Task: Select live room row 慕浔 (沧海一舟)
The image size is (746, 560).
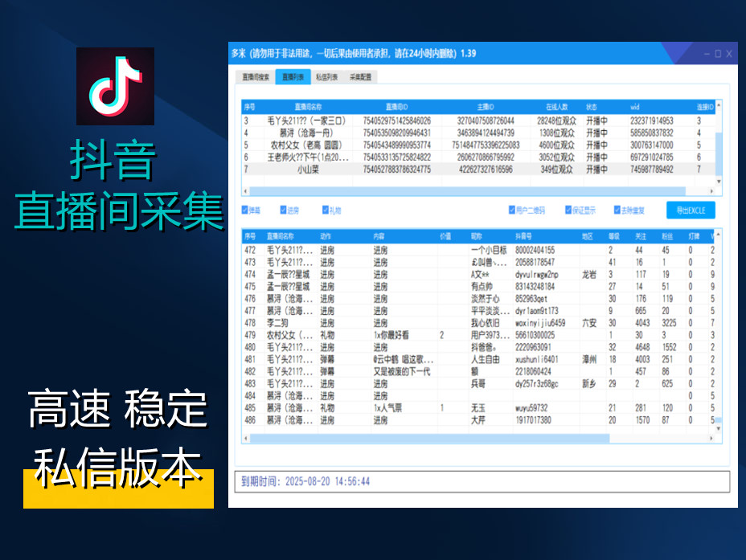Action: (478, 133)
